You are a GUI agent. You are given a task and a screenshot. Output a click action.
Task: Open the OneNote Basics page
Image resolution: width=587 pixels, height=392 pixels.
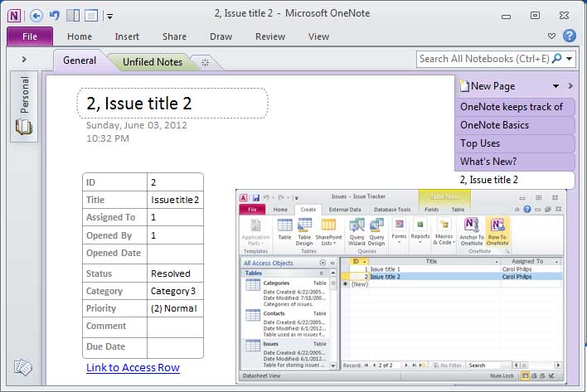pos(514,125)
